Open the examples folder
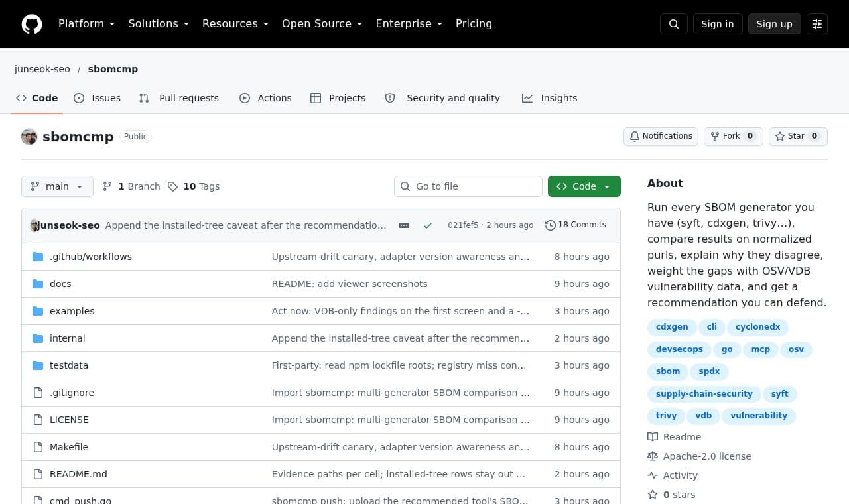Screen dimensions: 849x504 [72, 311]
